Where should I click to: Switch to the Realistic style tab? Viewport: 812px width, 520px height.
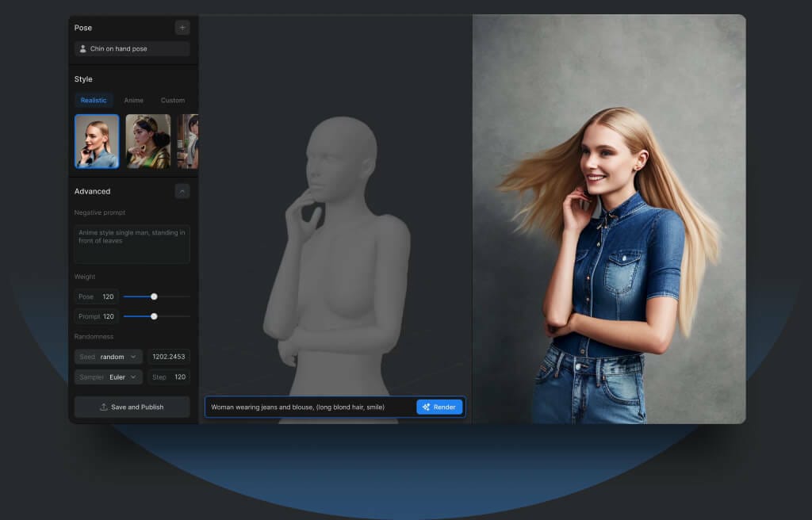(x=94, y=100)
